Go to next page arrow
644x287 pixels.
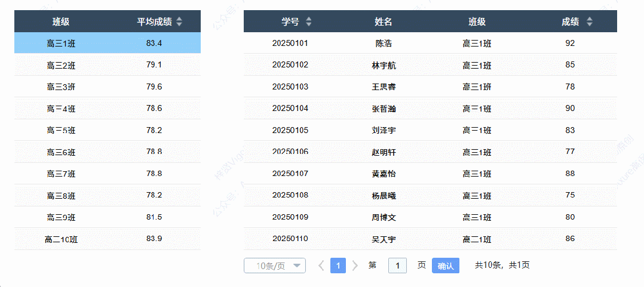pos(355,266)
